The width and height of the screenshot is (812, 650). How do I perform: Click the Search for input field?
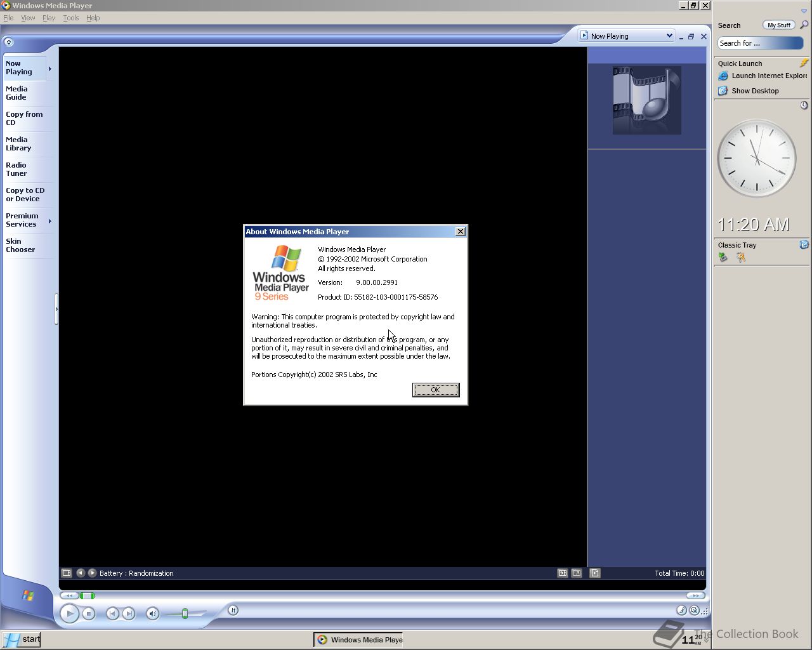coord(761,43)
